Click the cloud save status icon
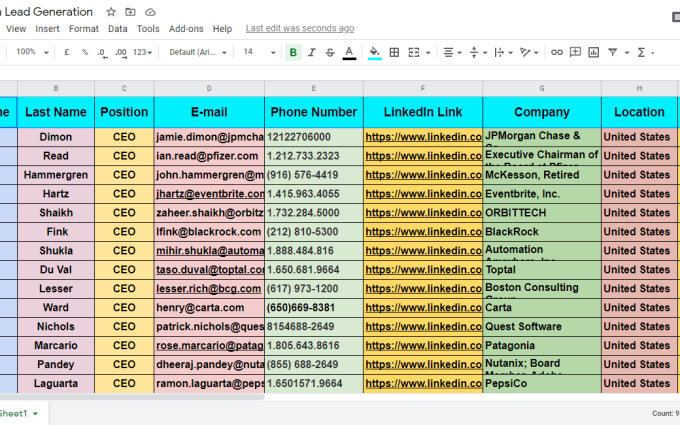 [150, 12]
